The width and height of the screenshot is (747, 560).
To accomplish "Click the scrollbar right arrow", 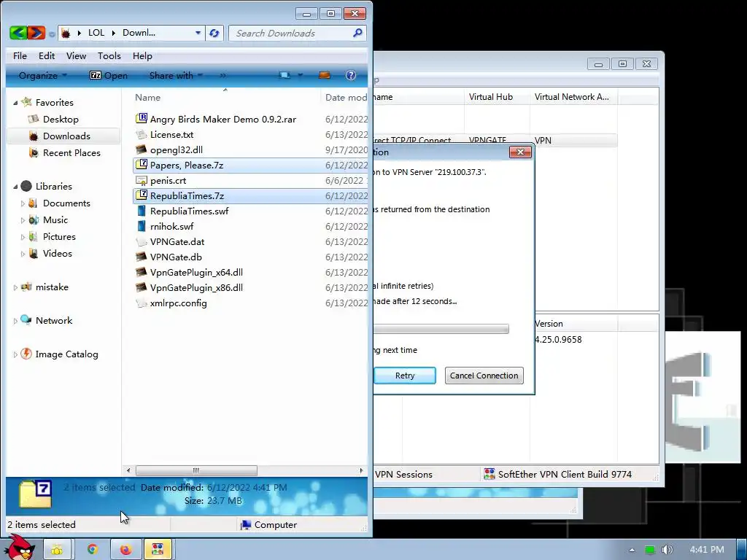I will coord(361,470).
